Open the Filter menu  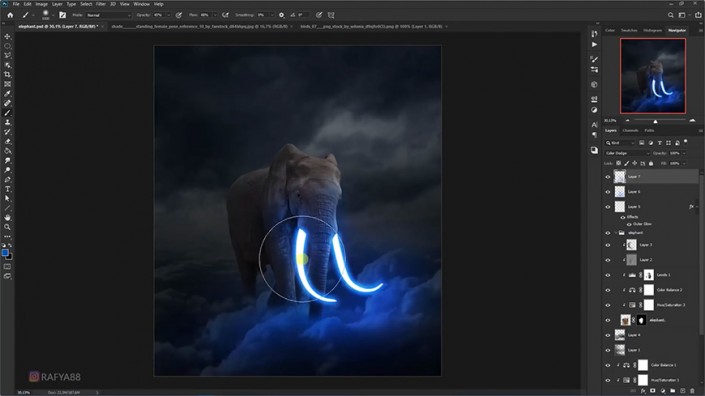click(x=101, y=4)
